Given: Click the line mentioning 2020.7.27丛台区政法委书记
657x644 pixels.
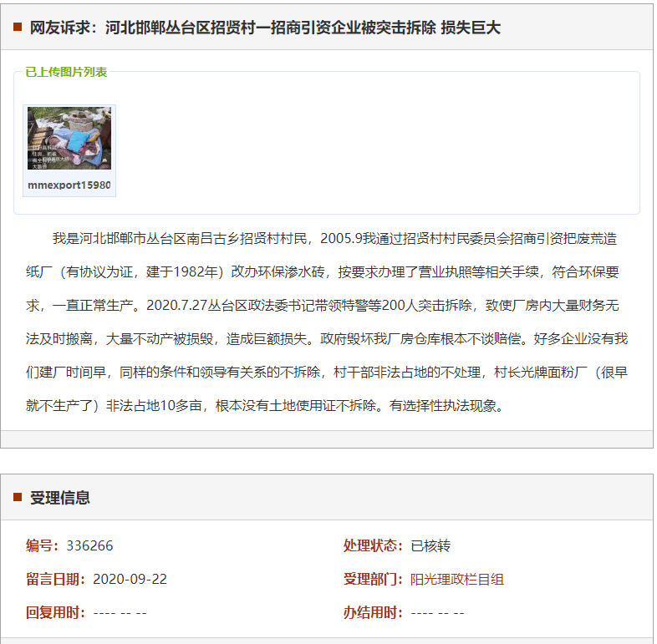Looking at the screenshot, I should click(x=322, y=306).
